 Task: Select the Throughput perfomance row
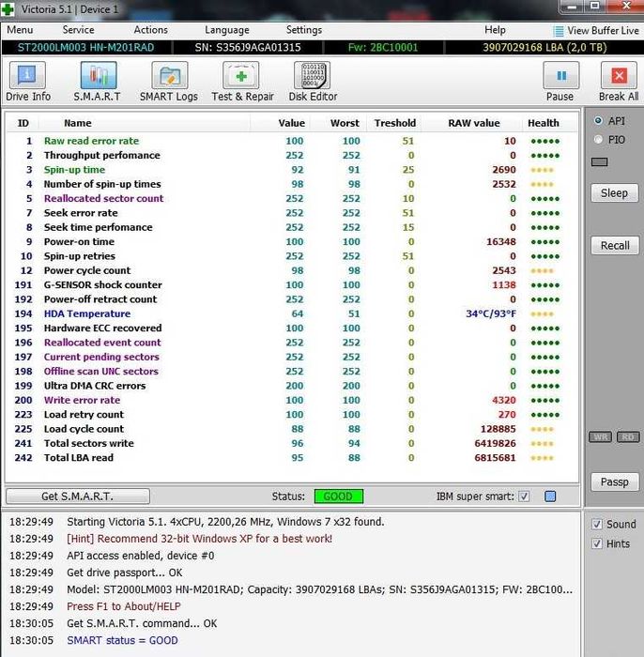pyautogui.click(x=292, y=156)
